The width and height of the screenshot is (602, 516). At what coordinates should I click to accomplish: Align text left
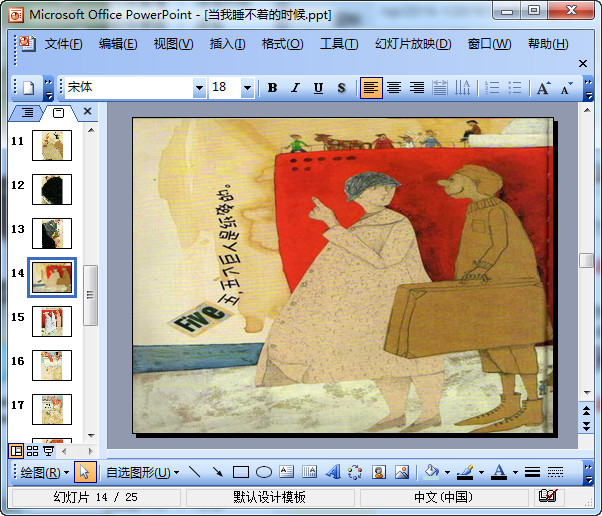[x=371, y=88]
